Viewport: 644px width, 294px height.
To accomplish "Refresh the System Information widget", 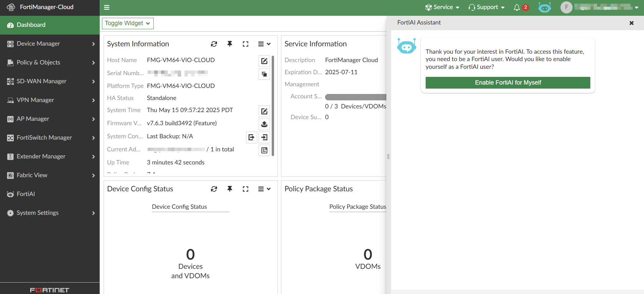I will [214, 44].
